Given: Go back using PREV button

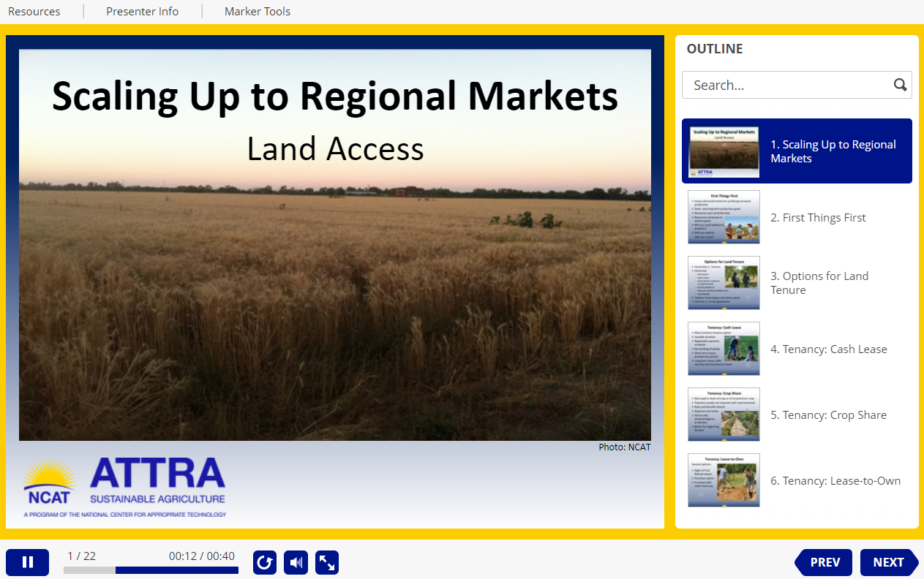Looking at the screenshot, I should coord(825,562).
